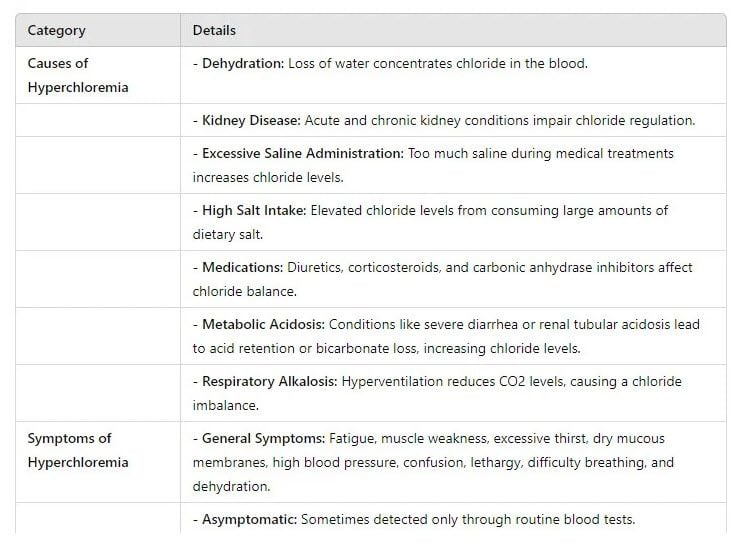This screenshot has width=736, height=547.
Task: Click the Medications bold label
Action: click(242, 267)
